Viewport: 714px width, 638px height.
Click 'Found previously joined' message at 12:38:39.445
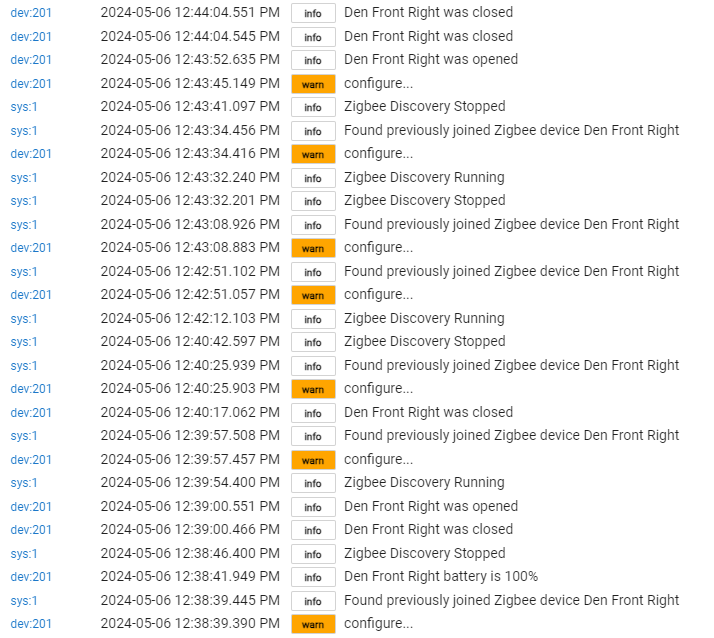click(511, 601)
